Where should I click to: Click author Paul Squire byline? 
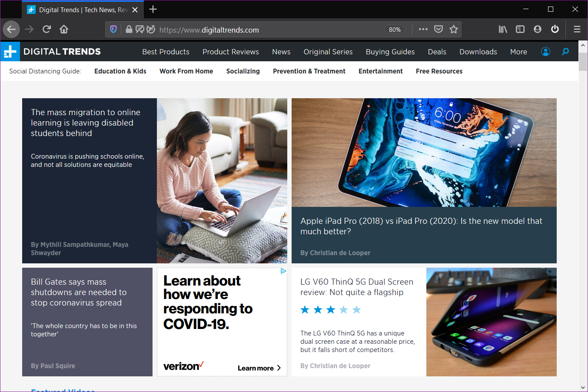(x=53, y=366)
